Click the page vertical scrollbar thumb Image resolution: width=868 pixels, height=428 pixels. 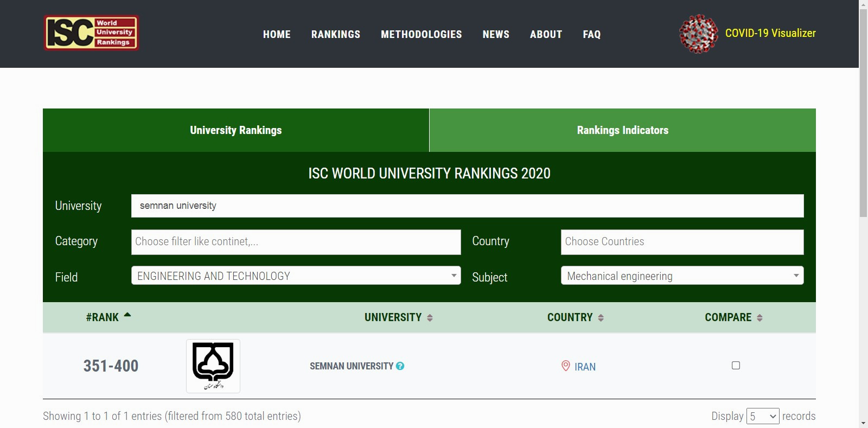pyautogui.click(x=863, y=113)
